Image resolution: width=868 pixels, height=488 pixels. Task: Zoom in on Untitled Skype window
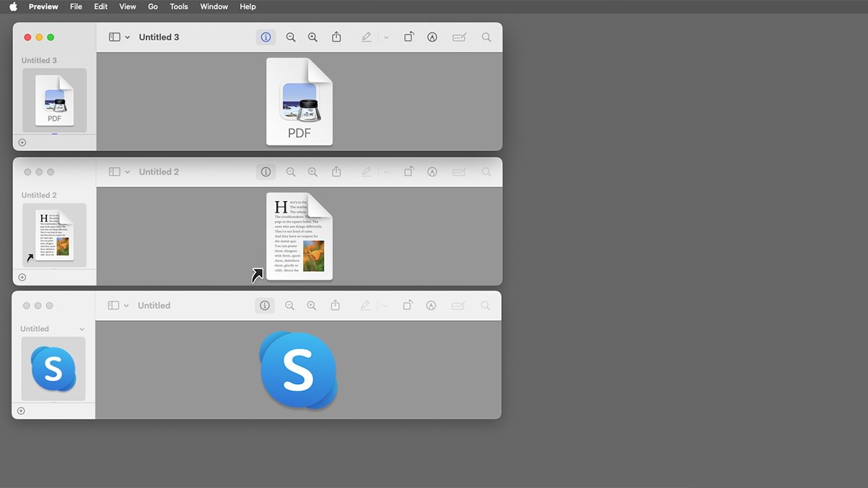312,305
